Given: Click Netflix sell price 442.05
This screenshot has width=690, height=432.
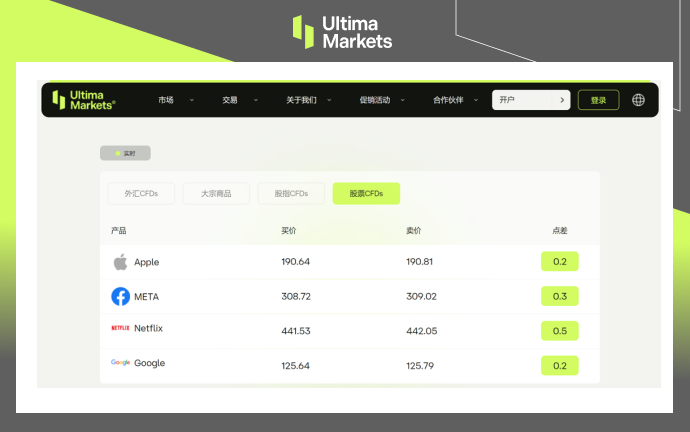Looking at the screenshot, I should (x=422, y=331).
